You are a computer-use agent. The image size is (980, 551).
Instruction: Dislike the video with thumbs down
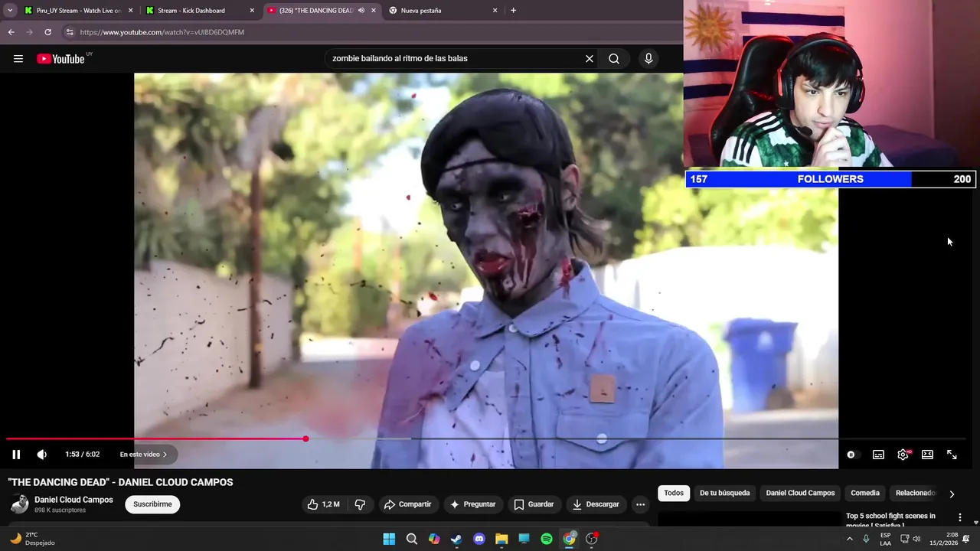[360, 504]
